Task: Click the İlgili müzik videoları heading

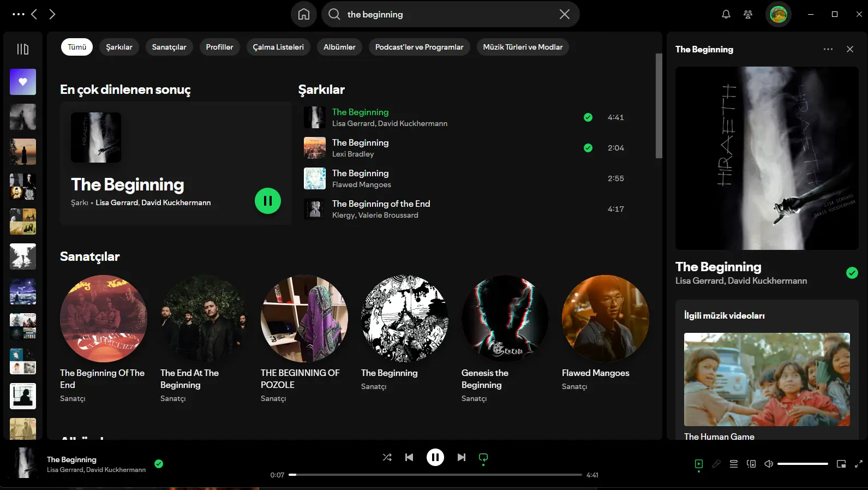Action: point(725,315)
